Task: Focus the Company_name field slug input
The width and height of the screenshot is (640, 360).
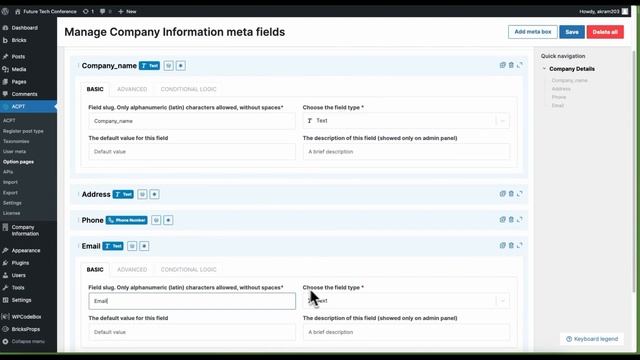Action: point(192,121)
